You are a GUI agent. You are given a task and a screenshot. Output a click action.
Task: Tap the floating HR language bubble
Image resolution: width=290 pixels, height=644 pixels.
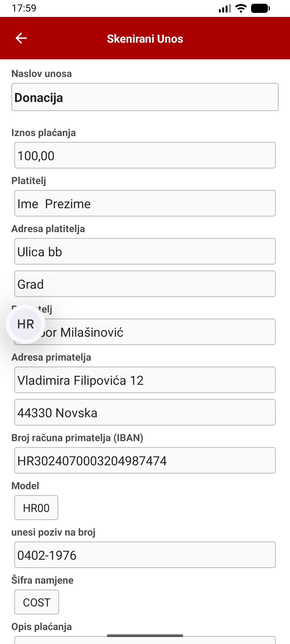click(x=26, y=324)
